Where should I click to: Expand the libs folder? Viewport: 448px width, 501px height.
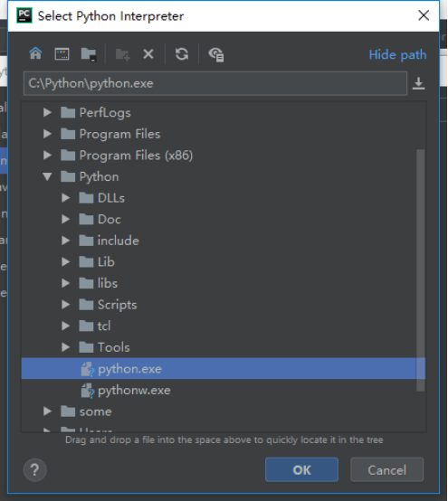[65, 283]
